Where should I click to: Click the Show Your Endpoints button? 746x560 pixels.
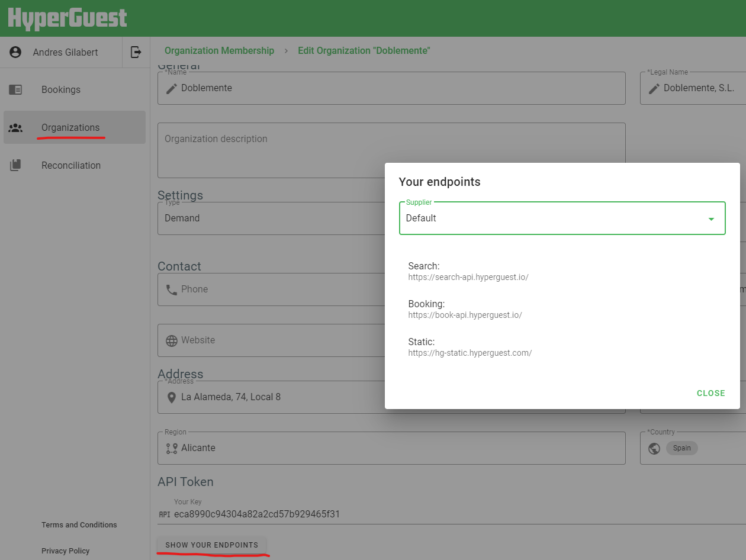click(x=212, y=545)
